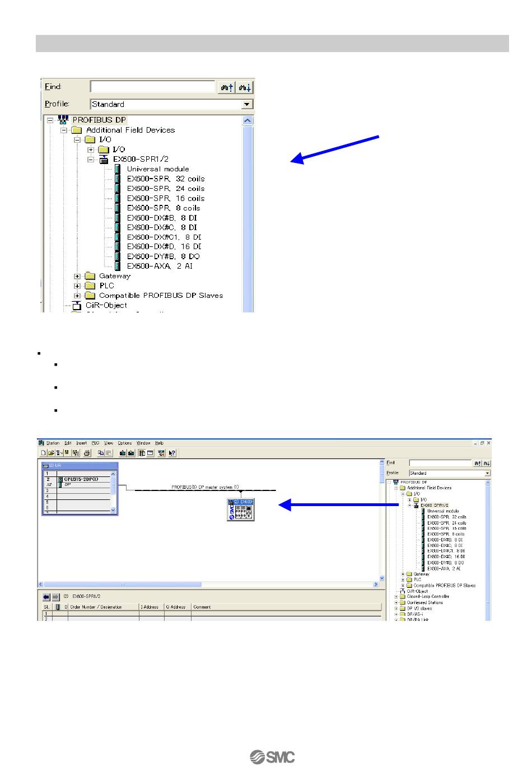Click the Print toolbar icon
532x767 pixels.
click(87, 453)
